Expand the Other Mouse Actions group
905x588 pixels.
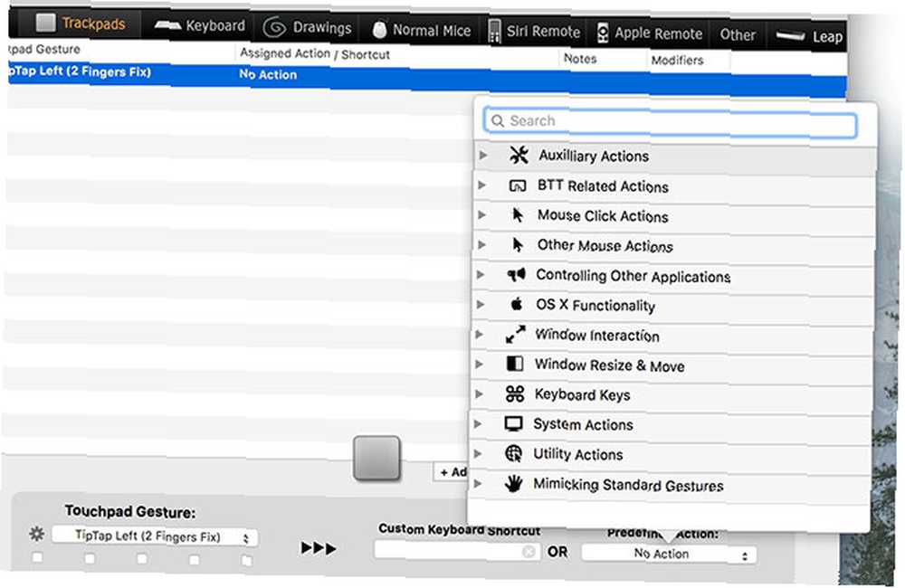[x=481, y=244]
